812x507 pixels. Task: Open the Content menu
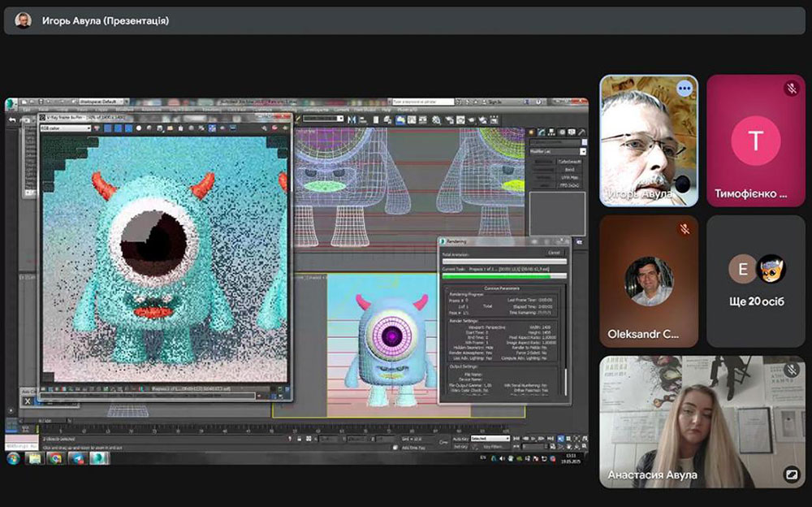(341, 110)
